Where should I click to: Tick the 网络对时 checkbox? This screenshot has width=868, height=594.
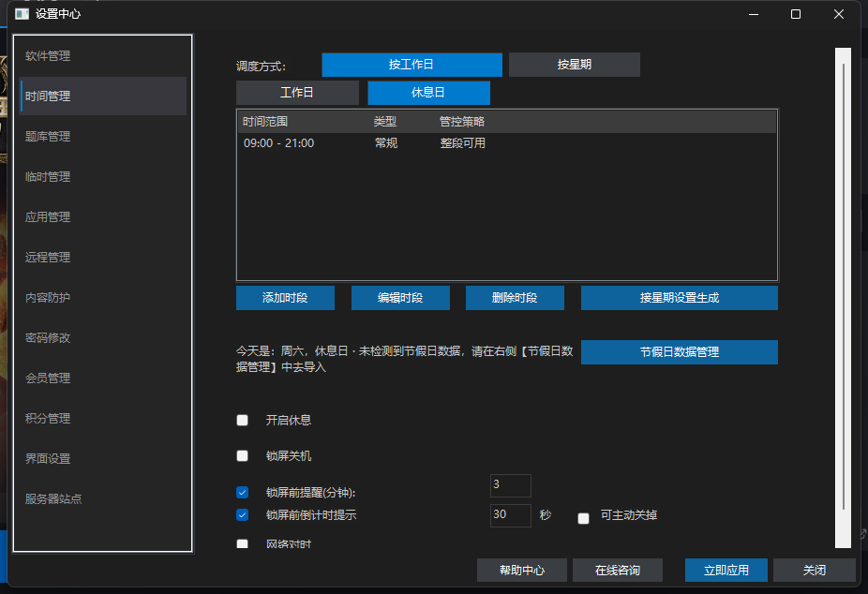243,543
